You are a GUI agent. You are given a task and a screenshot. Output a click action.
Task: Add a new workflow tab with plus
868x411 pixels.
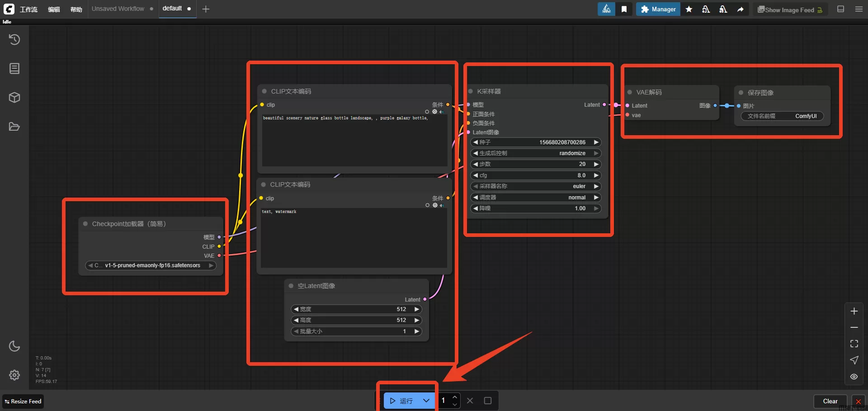pos(206,9)
